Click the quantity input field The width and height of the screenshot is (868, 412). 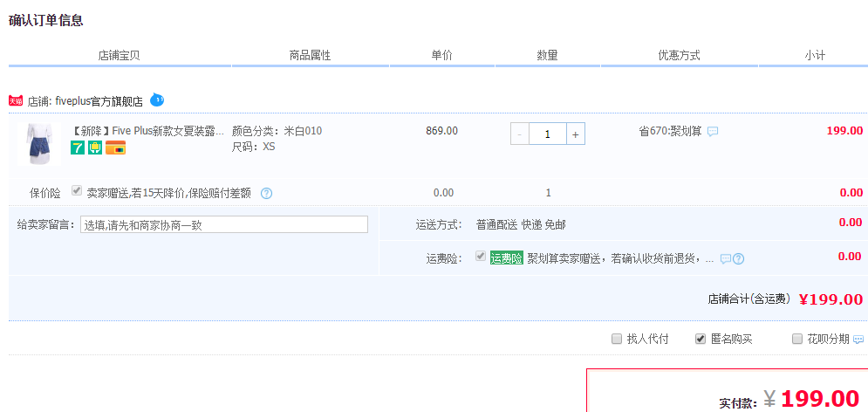coord(548,134)
